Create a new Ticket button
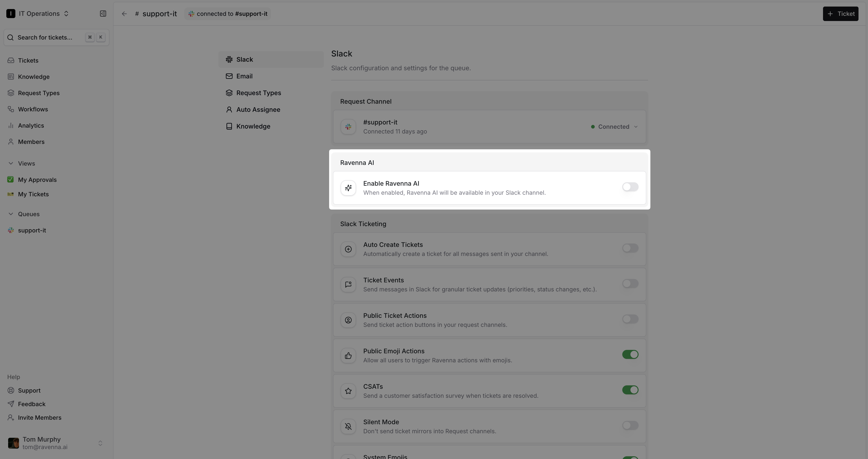The width and height of the screenshot is (868, 459). (x=840, y=14)
